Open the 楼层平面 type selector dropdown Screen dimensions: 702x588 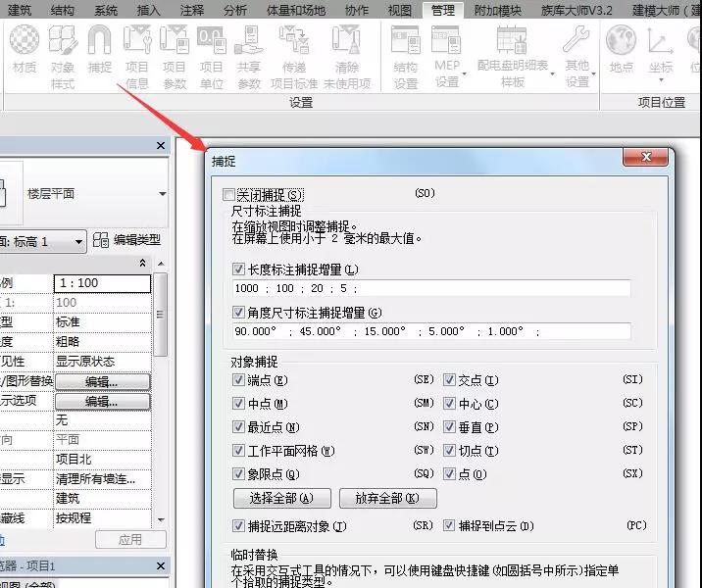point(162,194)
